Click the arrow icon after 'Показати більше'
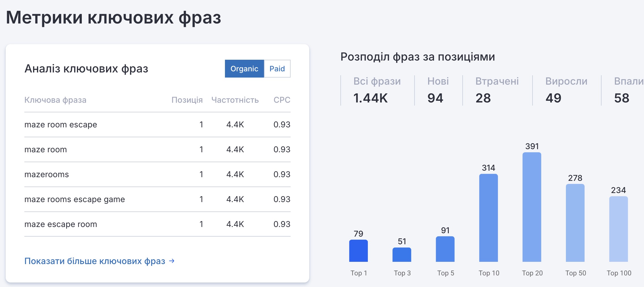The image size is (644, 287). click(172, 261)
